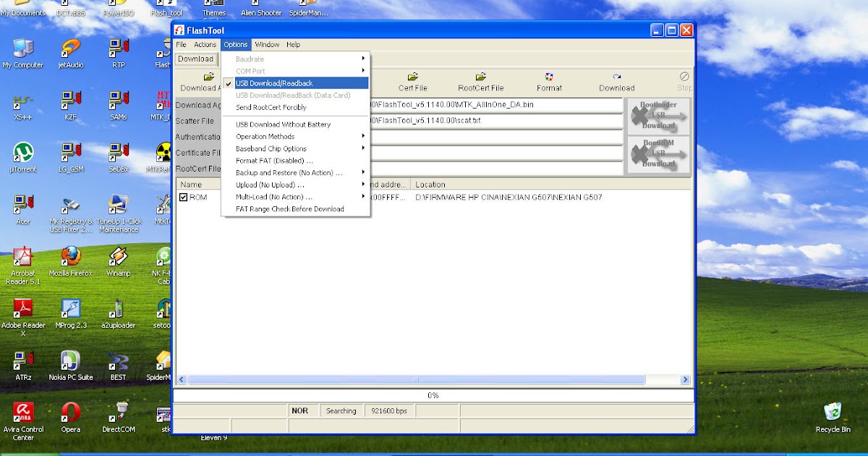This screenshot has width=868, height=456.
Task: Select TuneUp 1-Click Maintenance icon
Action: [119, 204]
